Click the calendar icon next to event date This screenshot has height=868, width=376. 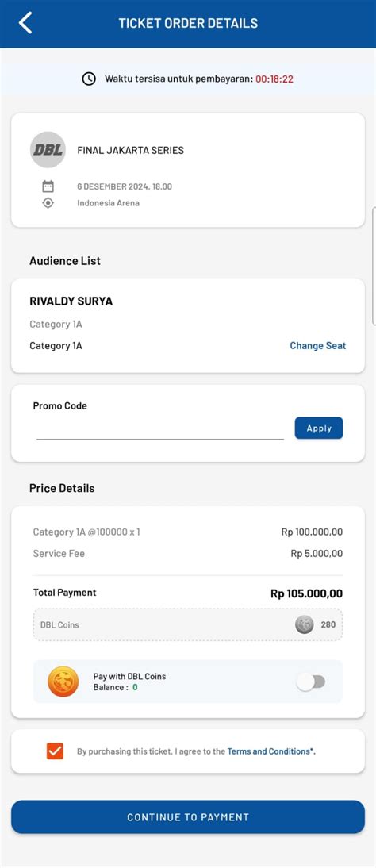(x=48, y=186)
